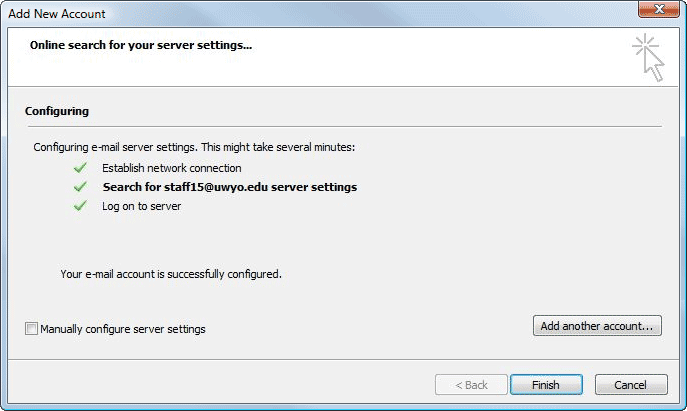The image size is (687, 411).
Task: Click 'Online search for your server settings' heading
Action: (141, 45)
